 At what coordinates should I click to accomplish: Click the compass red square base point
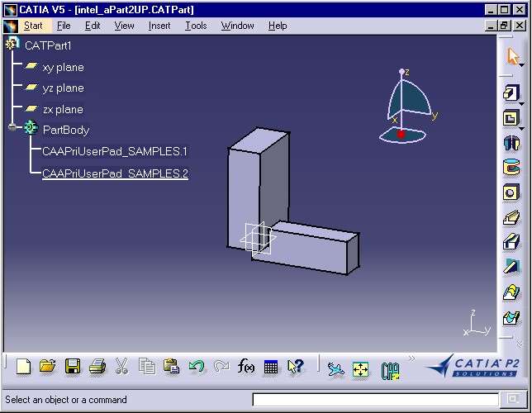[401, 135]
